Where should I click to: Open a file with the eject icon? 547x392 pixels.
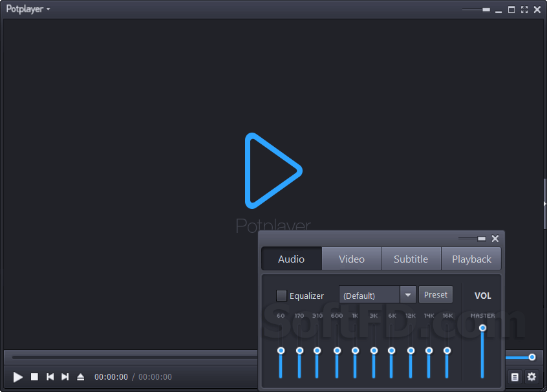(81, 377)
